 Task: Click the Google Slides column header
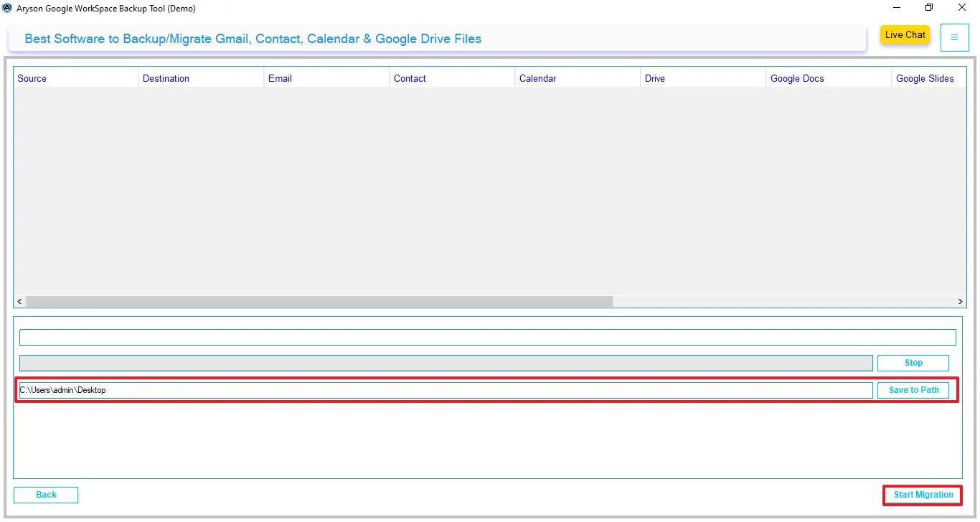tap(925, 77)
